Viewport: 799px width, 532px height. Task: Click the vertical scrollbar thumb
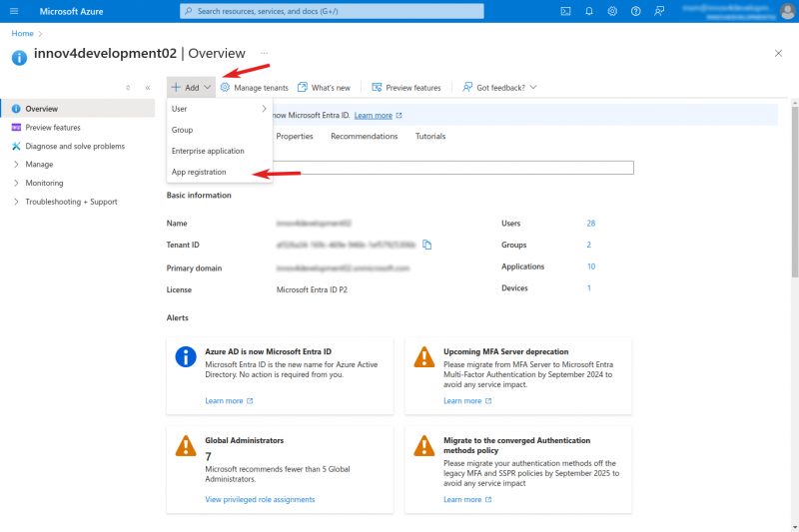tap(794, 193)
